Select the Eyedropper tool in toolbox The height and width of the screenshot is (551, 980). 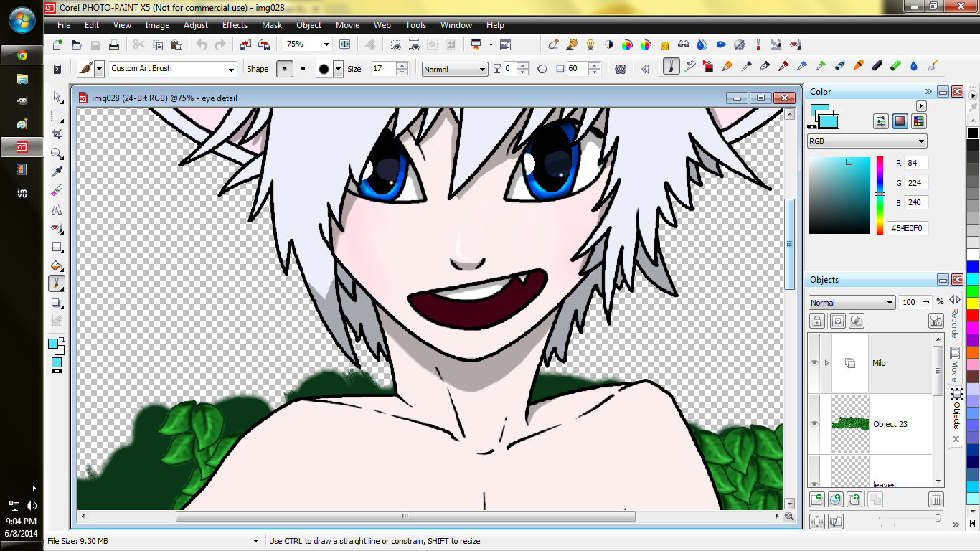(x=57, y=171)
